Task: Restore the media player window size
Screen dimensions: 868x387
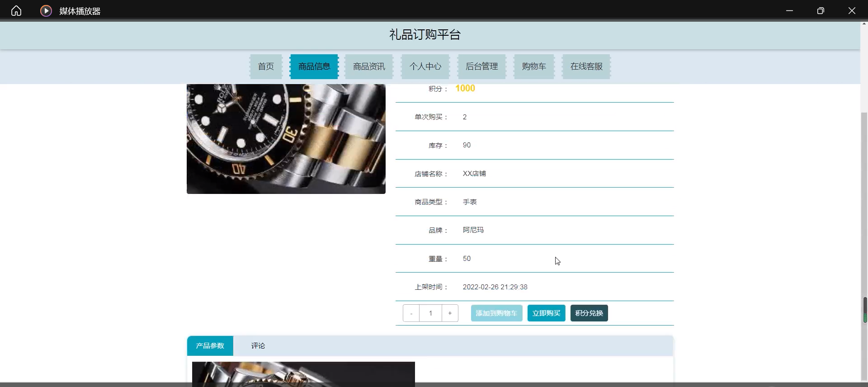Action: (x=821, y=11)
